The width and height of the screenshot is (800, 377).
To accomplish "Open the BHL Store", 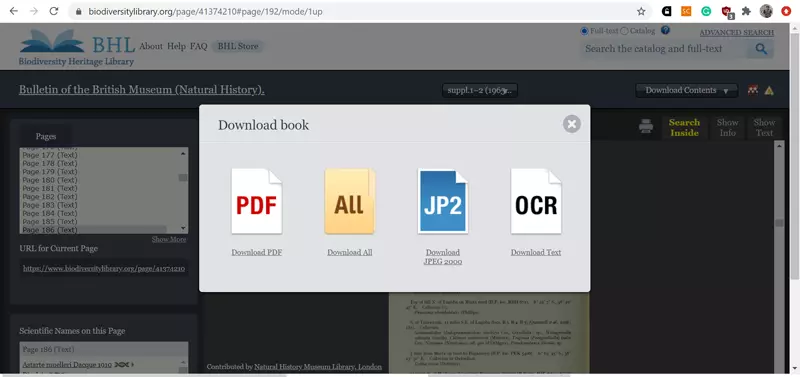I will 238,46.
